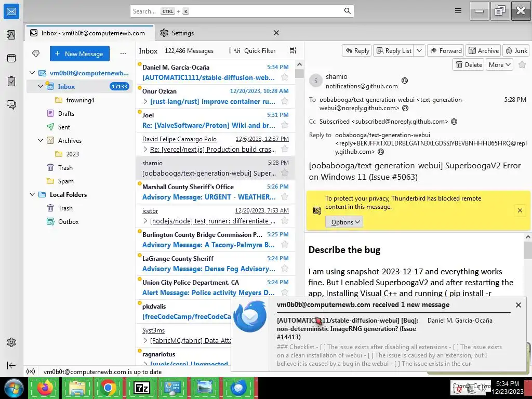Archive the open message
The image size is (532, 399).
pyautogui.click(x=484, y=50)
